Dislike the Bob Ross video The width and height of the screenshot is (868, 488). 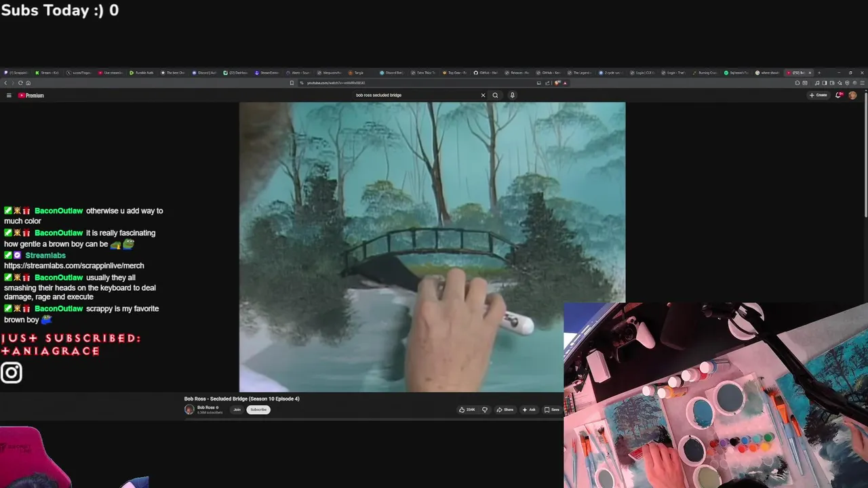click(485, 409)
